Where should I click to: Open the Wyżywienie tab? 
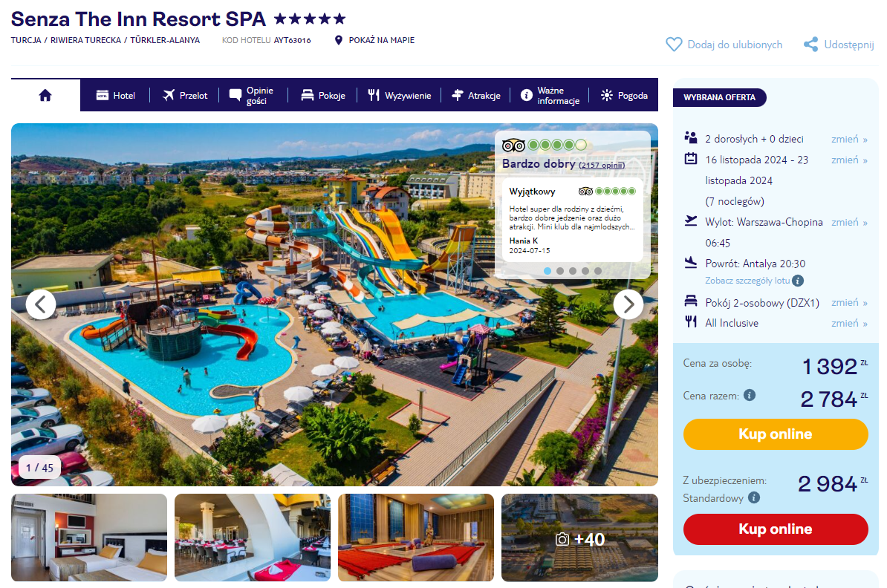(400, 96)
